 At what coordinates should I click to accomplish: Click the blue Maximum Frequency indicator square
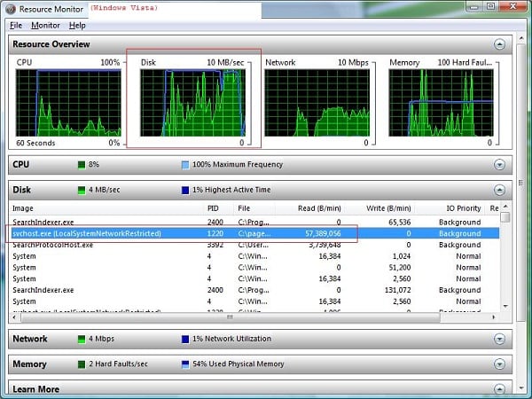184,164
